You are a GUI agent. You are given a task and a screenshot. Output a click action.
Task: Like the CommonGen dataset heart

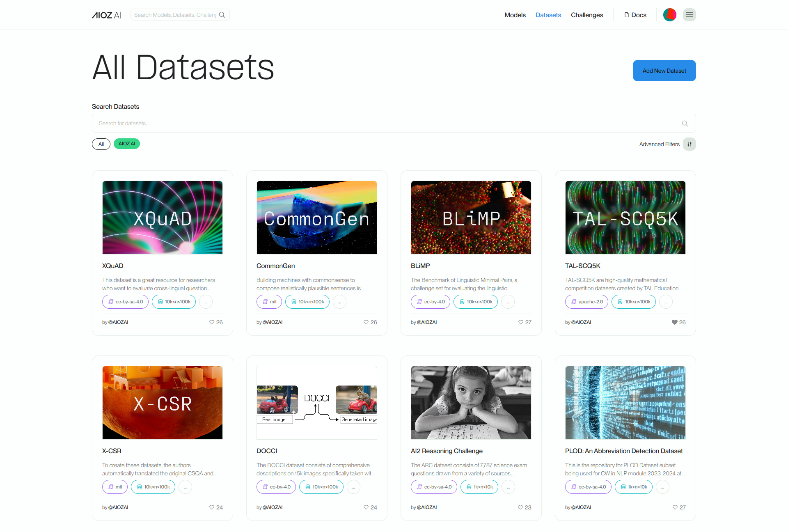(x=365, y=322)
